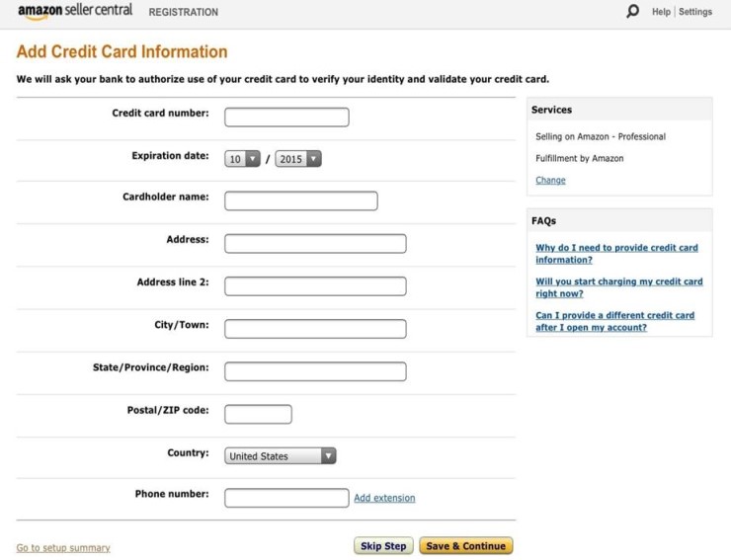731x560 pixels.
Task: Open the Help link
Action: tap(661, 12)
